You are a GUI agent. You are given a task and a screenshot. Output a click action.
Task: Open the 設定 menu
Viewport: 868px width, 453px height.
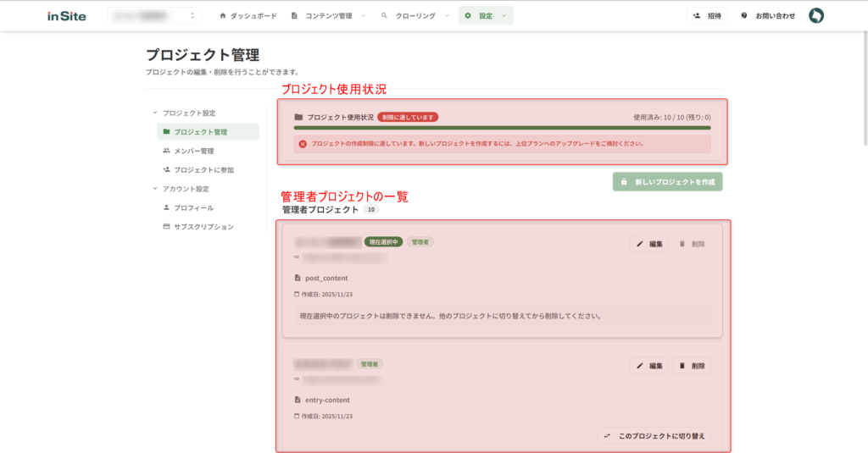click(486, 16)
